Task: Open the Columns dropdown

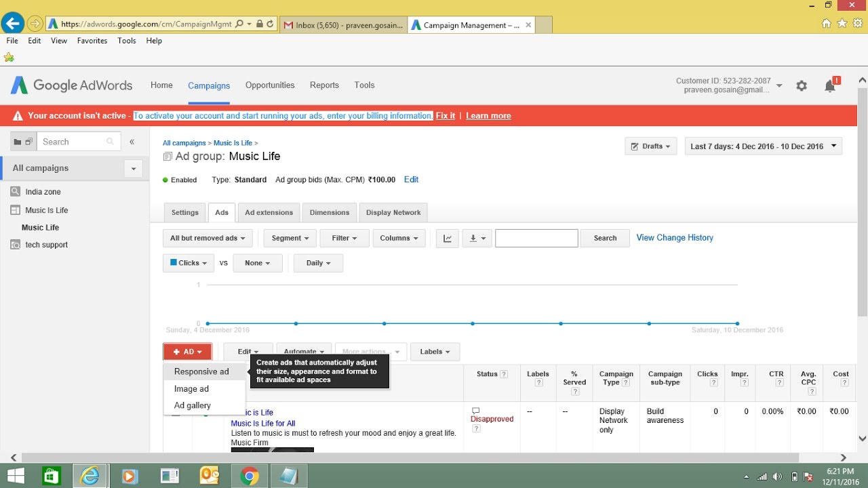Action: [x=399, y=238]
